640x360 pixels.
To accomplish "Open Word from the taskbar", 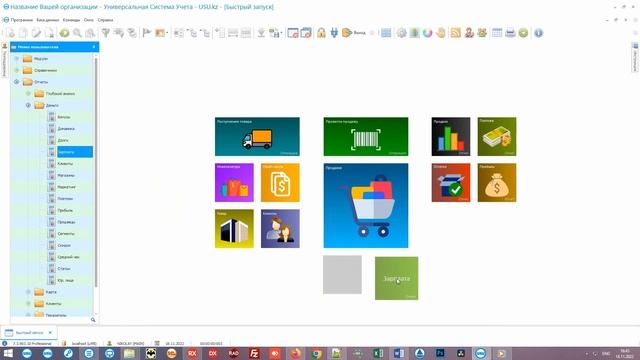I will tap(399, 353).
